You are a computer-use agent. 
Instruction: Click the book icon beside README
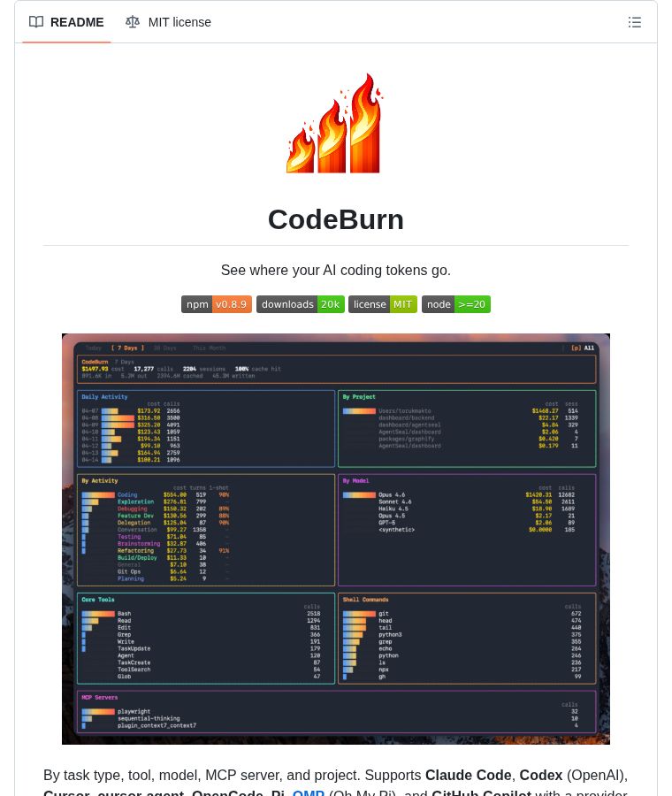[36, 22]
